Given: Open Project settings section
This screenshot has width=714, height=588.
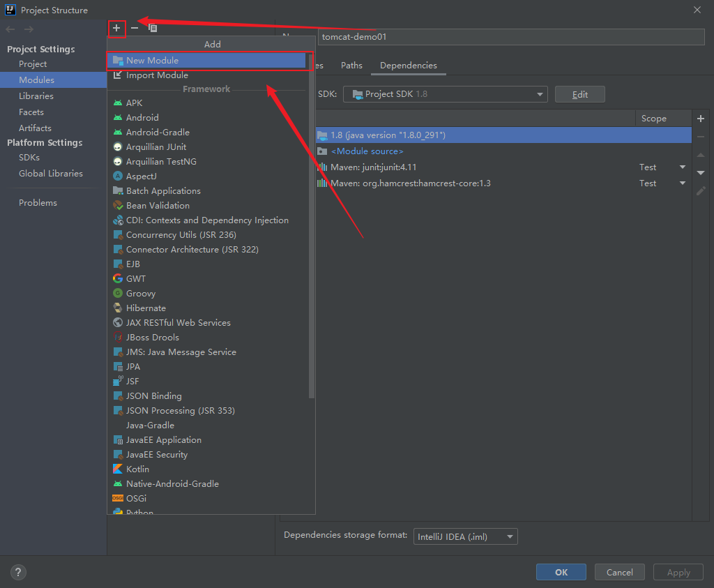Looking at the screenshot, I should coord(33,63).
